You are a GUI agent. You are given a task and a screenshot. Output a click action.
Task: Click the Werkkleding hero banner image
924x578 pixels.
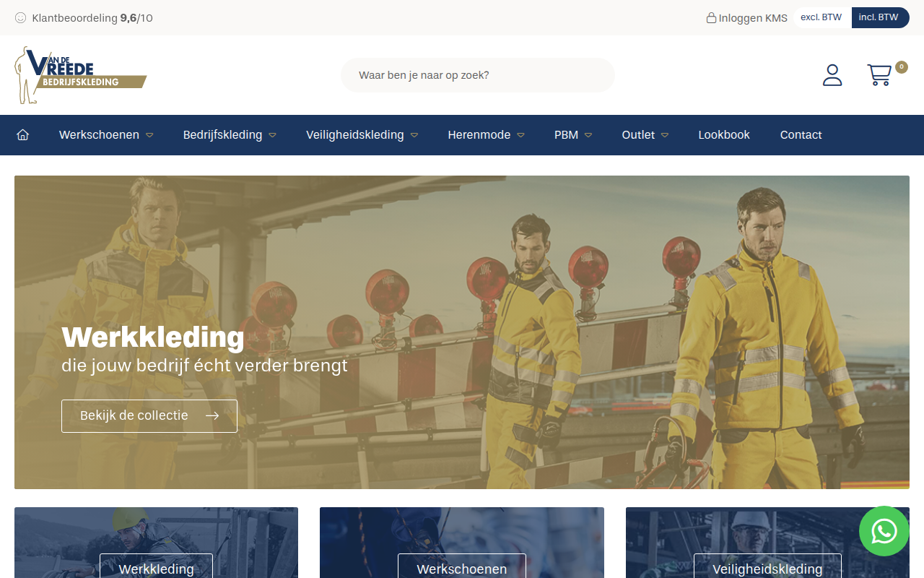[x=462, y=332]
